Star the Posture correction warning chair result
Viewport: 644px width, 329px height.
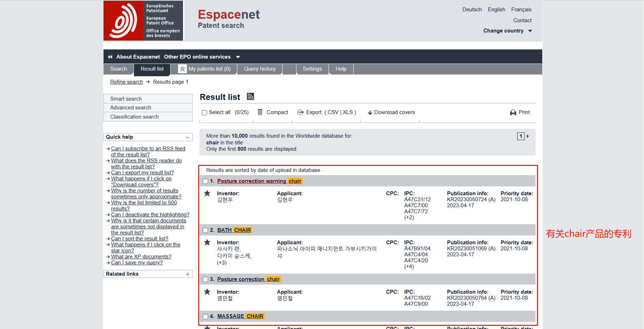pos(207,193)
